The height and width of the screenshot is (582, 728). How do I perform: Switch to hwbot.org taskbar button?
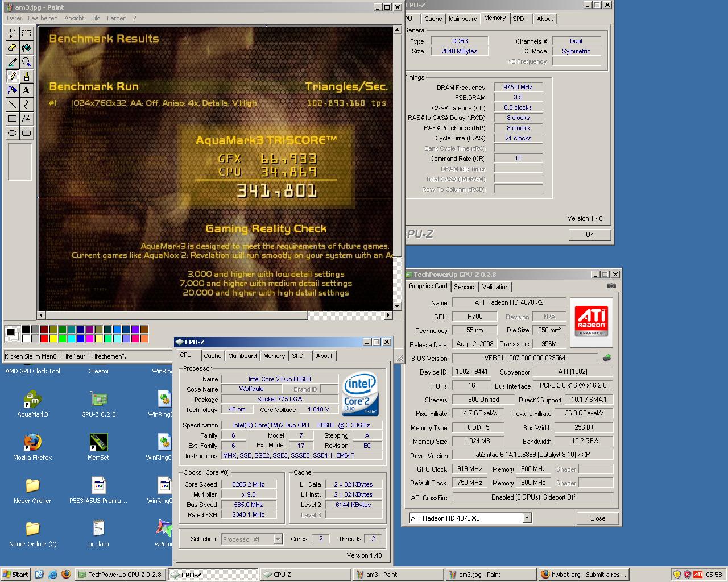[x=583, y=575]
